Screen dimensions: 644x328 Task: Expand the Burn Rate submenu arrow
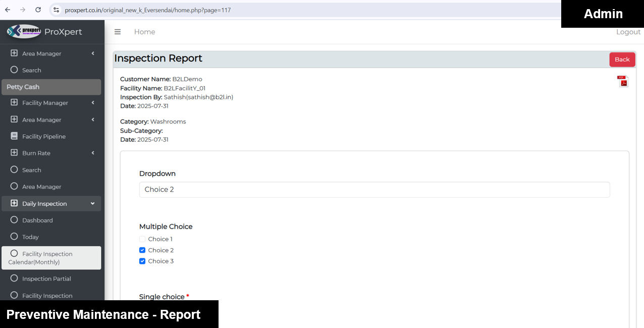point(93,153)
